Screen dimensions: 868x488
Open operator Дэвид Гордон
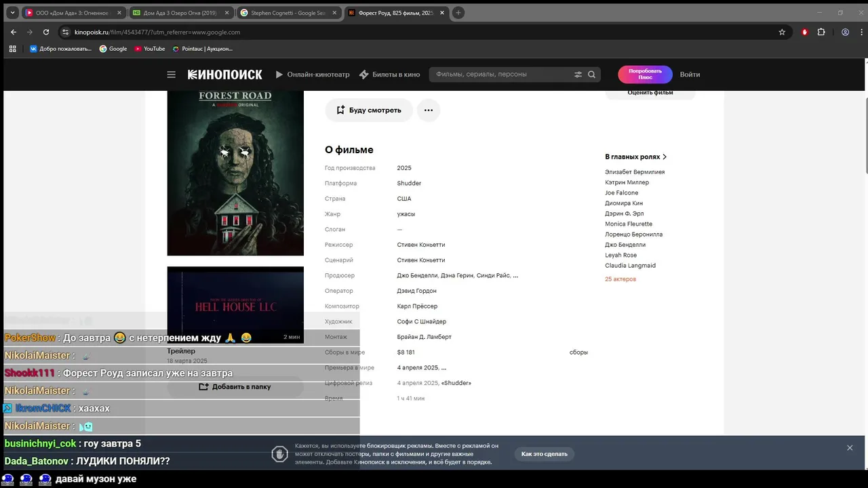click(418, 291)
